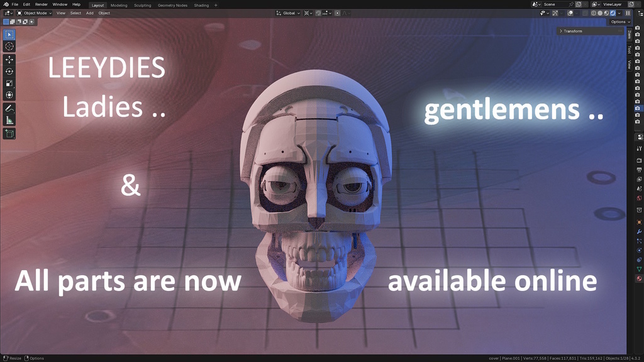Open object types visibility dropdown
Image resolution: width=644 pixels, height=362 pixels.
point(544,13)
